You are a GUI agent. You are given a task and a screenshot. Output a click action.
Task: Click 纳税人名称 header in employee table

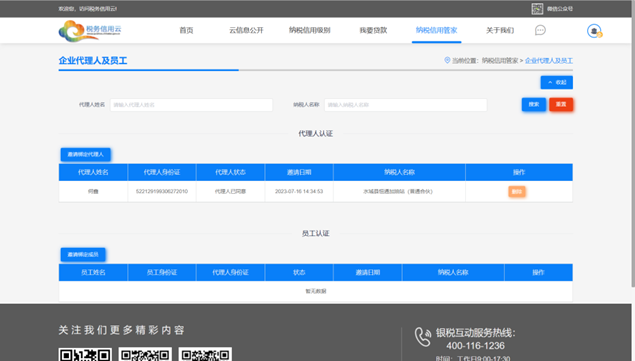click(x=453, y=272)
